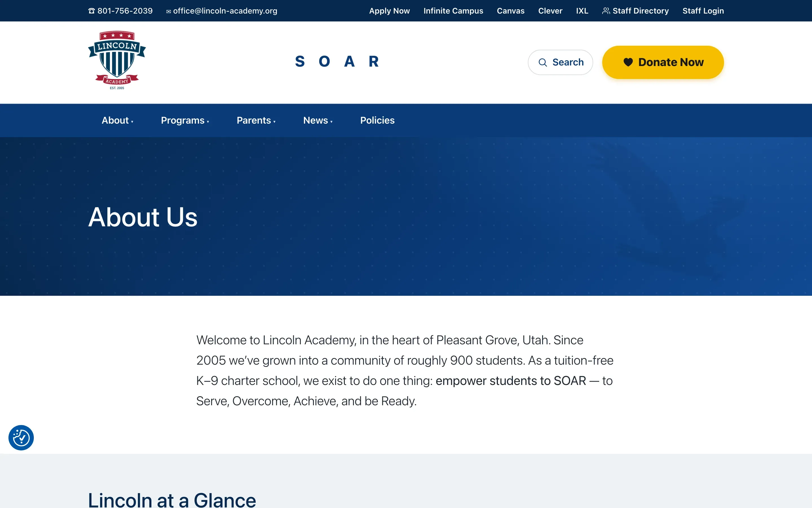Open the Apply Now link
Viewport: 812px width, 508px height.
[x=389, y=11]
